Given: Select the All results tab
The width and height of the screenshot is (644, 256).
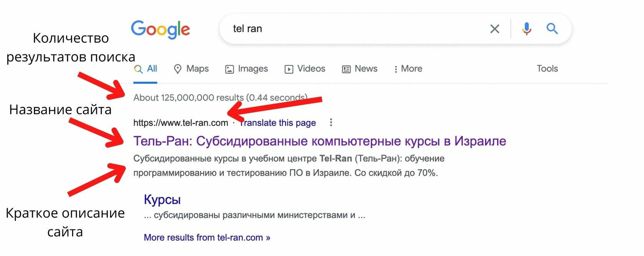Looking at the screenshot, I should coord(146,69).
